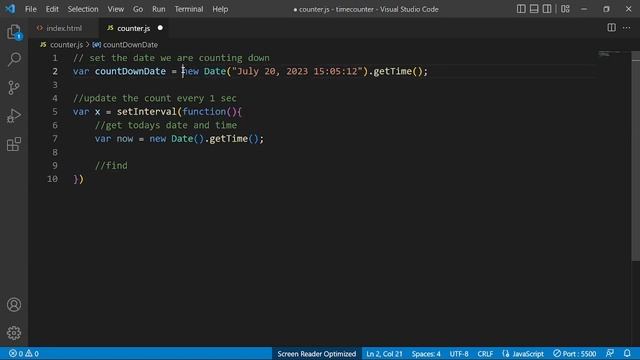Toggle the secondary side bar layout icon
The height and width of the screenshot is (360, 640).
point(547,9)
